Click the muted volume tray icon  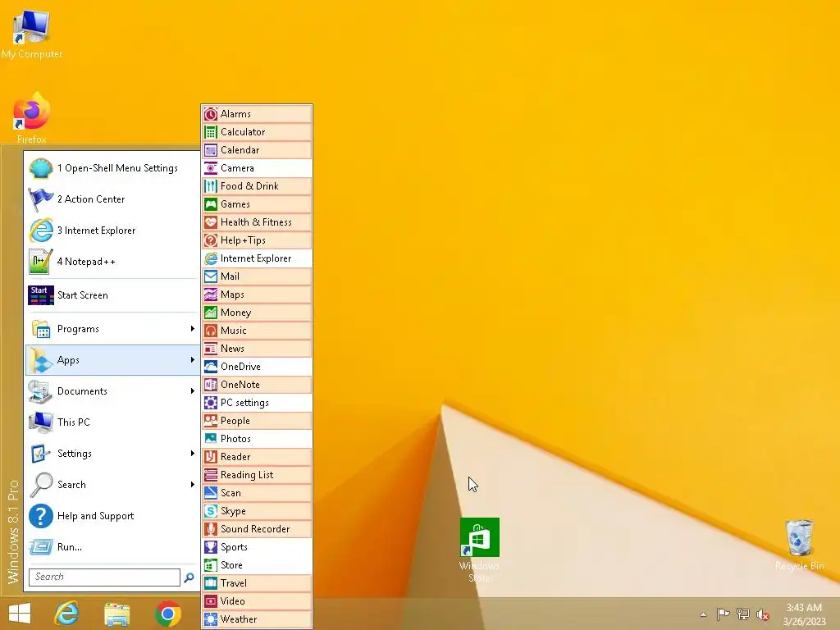[762, 614]
